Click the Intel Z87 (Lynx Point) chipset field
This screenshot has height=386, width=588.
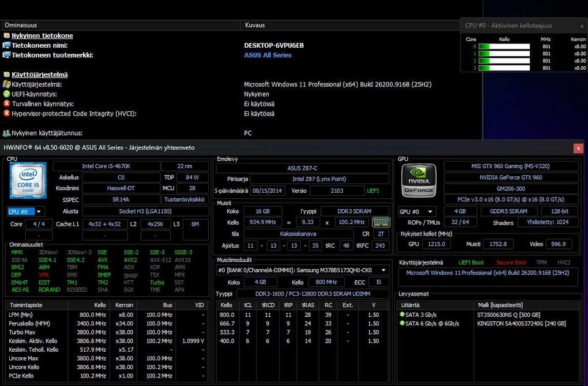[319, 179]
